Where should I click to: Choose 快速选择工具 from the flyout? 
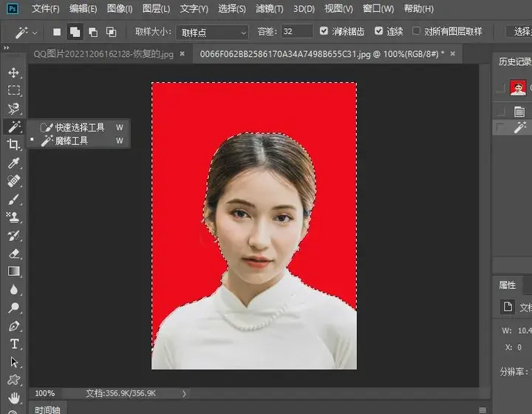(x=80, y=127)
